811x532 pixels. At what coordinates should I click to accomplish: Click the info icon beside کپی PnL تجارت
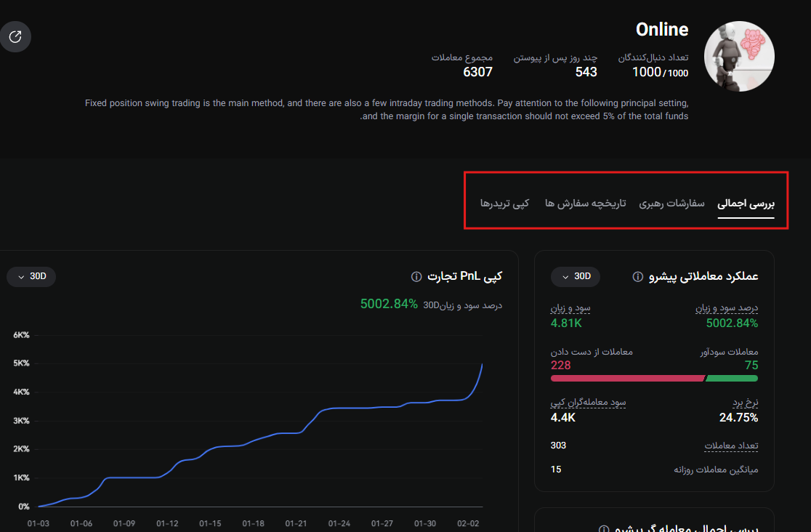416,277
